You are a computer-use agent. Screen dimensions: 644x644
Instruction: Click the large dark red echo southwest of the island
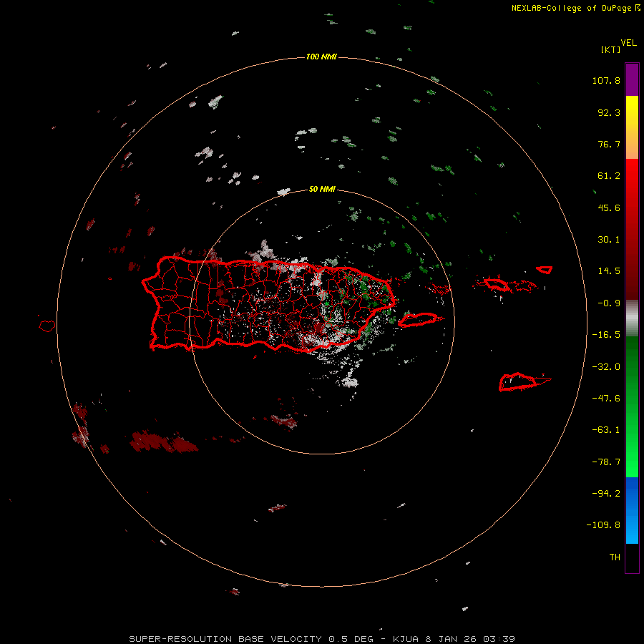pos(163,442)
